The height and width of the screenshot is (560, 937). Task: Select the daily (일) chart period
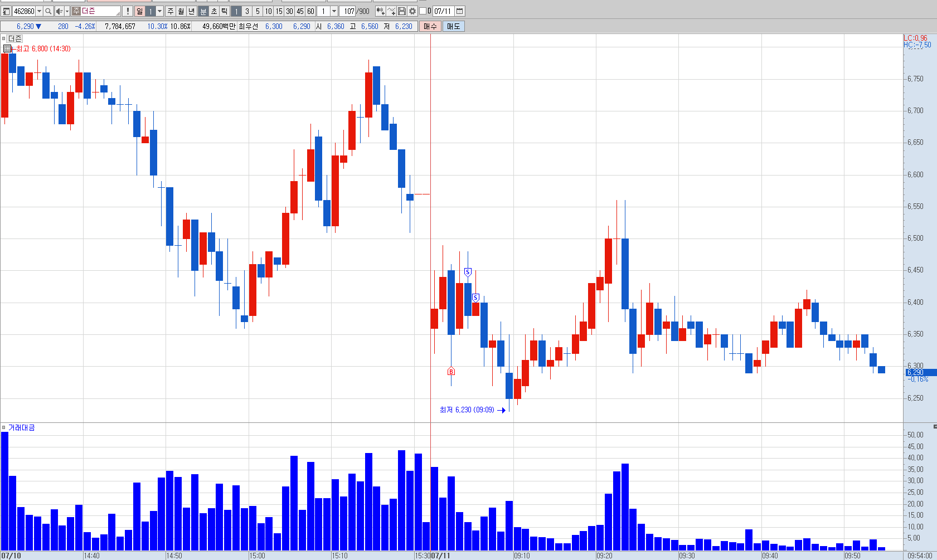pos(139,11)
